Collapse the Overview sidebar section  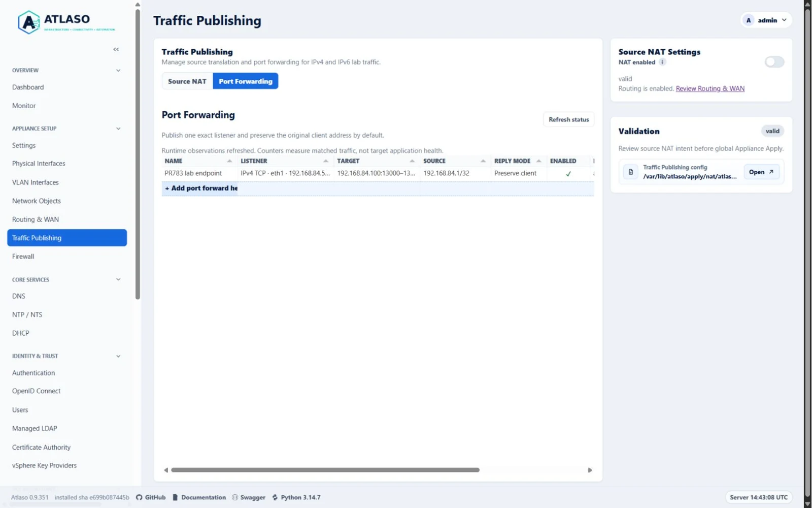click(x=118, y=71)
